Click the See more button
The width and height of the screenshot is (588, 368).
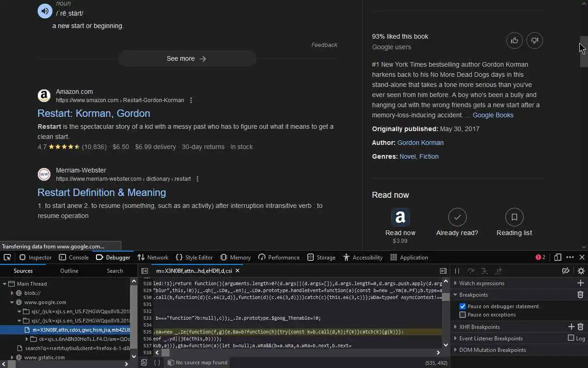pyautogui.click(x=187, y=58)
